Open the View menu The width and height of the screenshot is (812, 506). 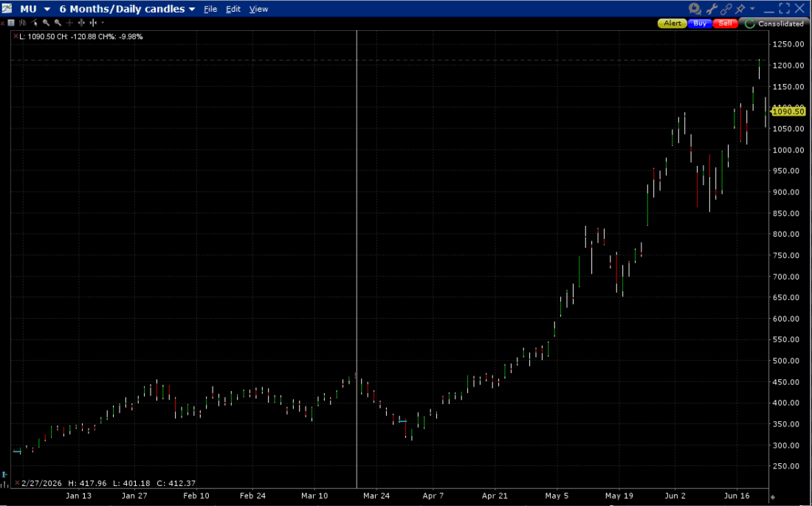[x=258, y=10]
